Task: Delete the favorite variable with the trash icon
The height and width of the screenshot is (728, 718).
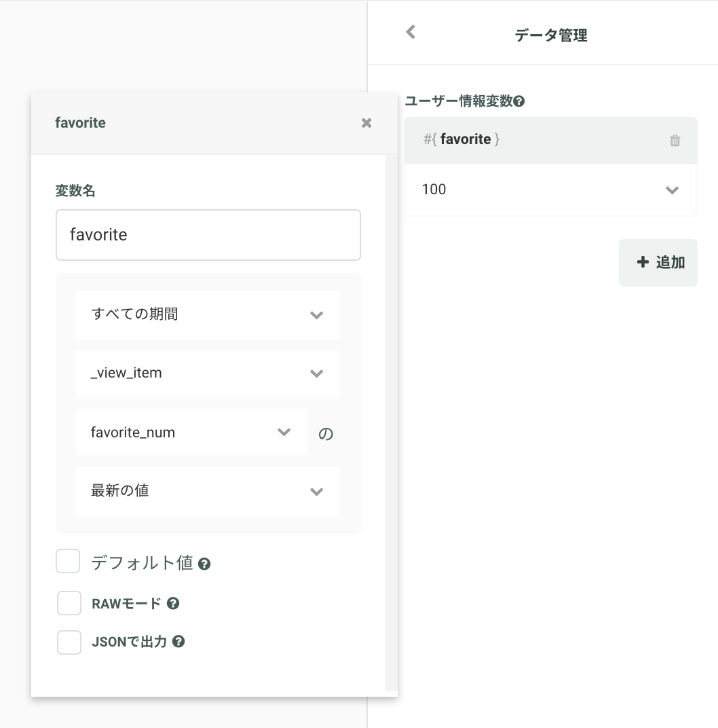Action: (675, 140)
